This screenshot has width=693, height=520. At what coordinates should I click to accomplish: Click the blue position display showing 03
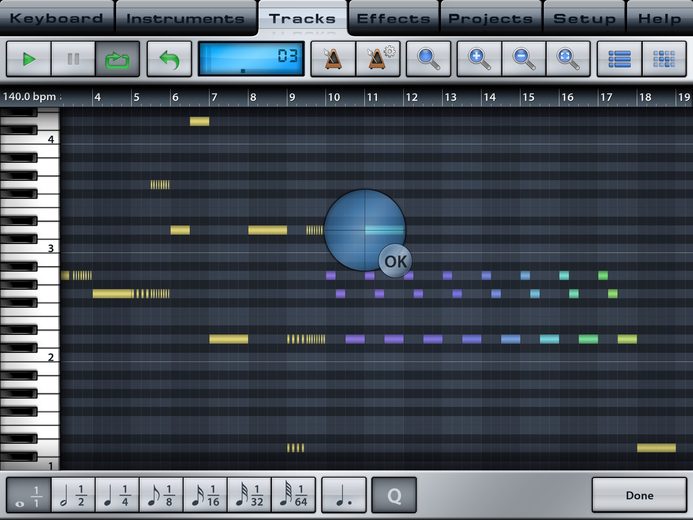pos(251,59)
